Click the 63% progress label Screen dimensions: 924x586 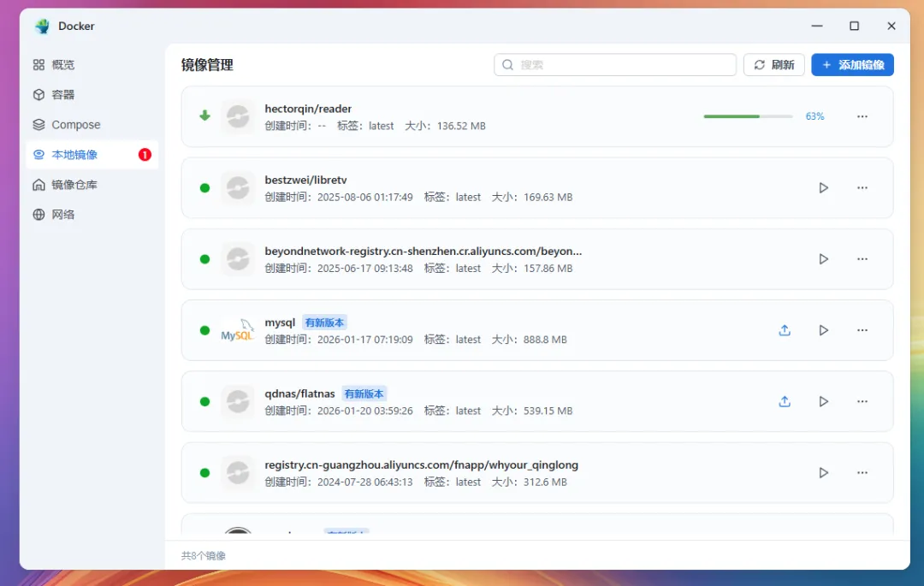814,116
